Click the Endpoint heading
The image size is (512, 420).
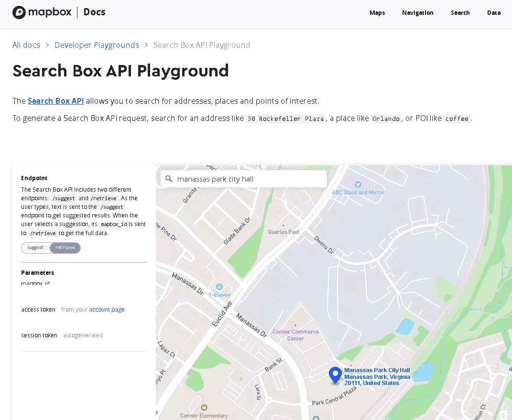(34, 178)
